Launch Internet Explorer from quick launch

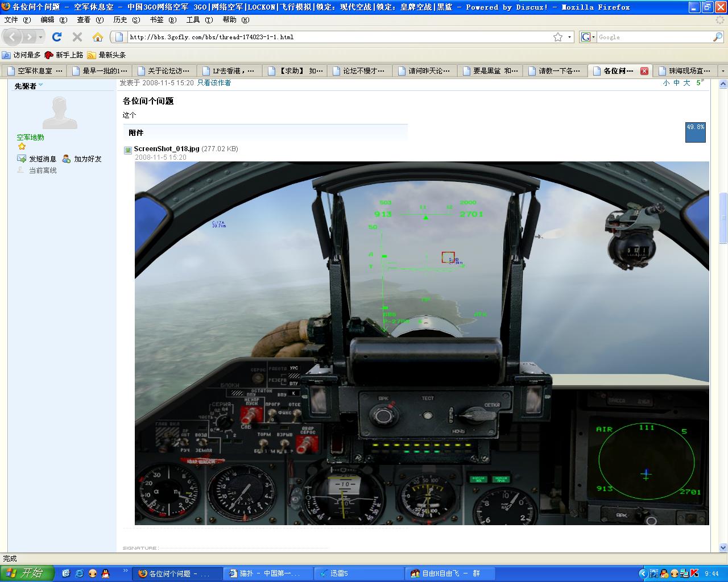[x=79, y=573]
